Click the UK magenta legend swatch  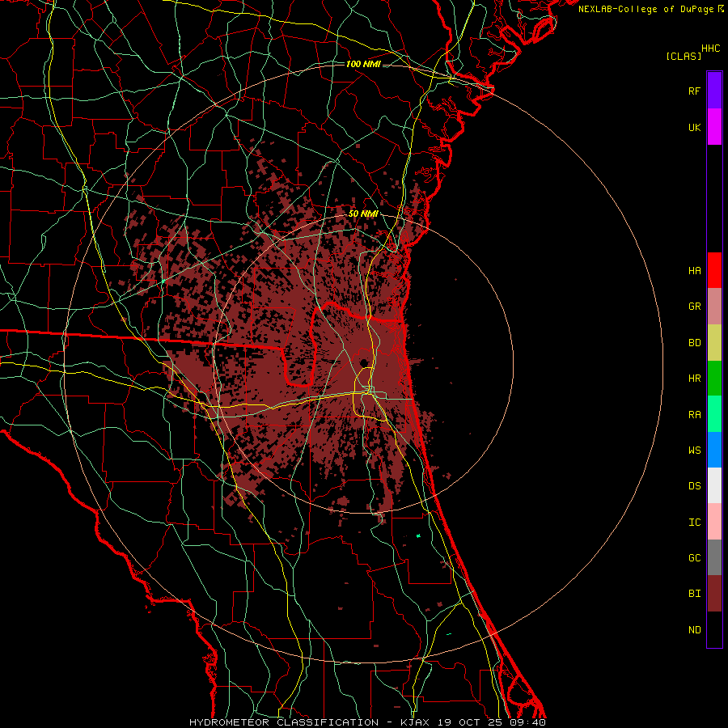point(714,127)
